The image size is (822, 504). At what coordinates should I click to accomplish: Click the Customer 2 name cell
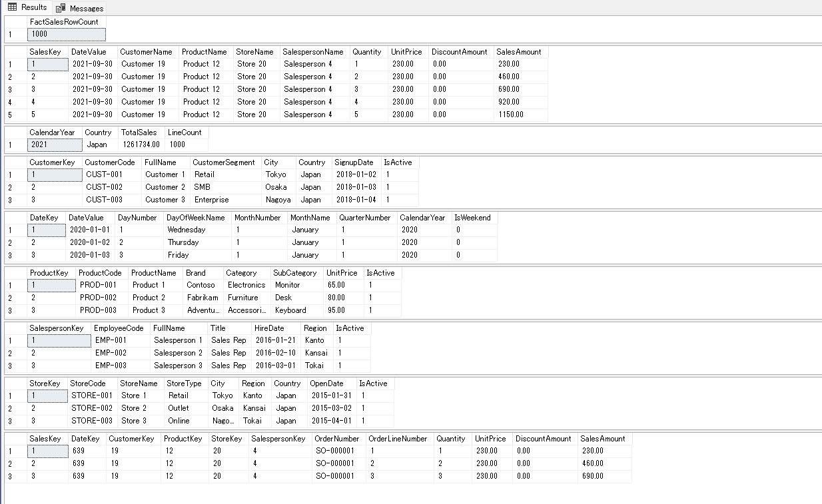pos(166,187)
